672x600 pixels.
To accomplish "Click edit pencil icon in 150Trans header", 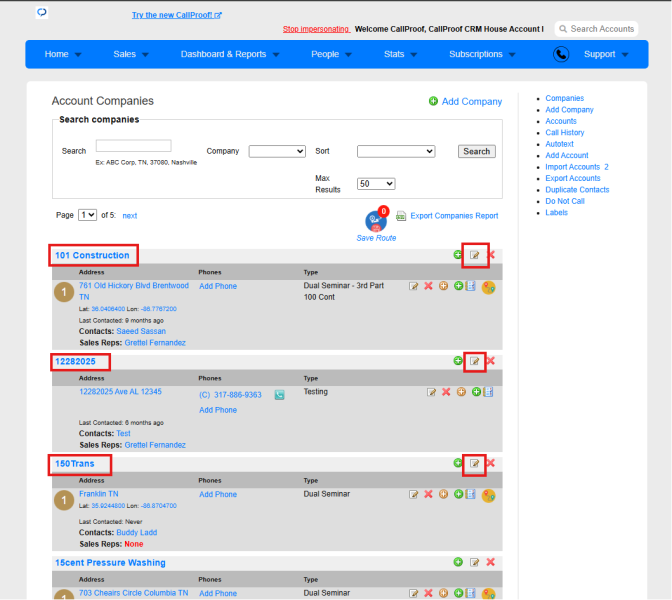I will (x=474, y=463).
